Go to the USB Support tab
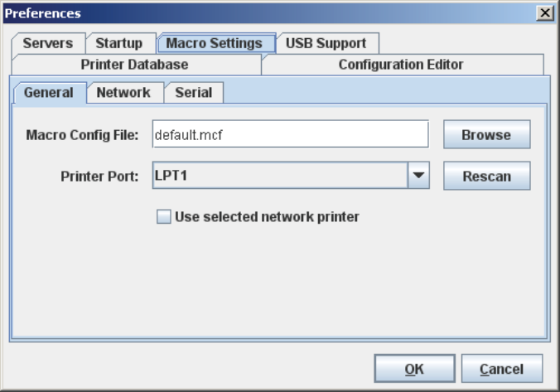This screenshot has height=392, width=560. click(326, 44)
